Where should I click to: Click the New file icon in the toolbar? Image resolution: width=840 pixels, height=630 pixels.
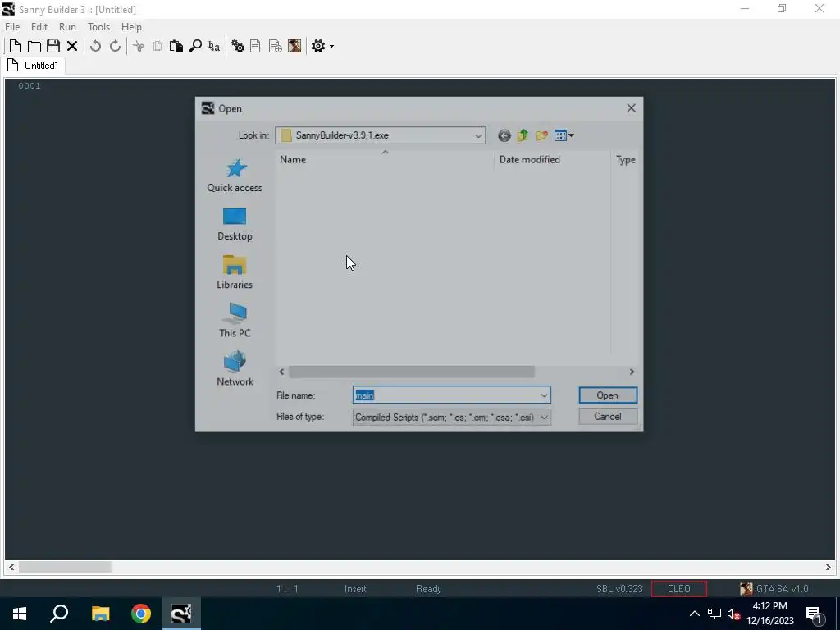coord(15,46)
